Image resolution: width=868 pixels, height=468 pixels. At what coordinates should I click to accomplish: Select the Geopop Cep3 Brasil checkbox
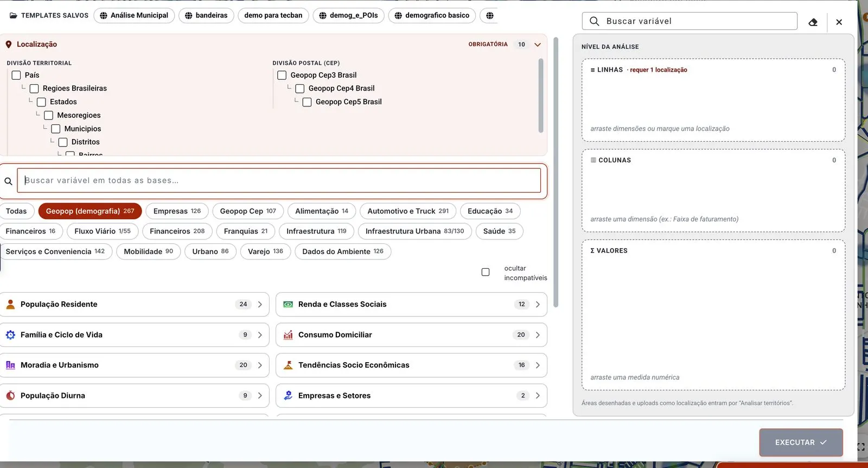point(282,75)
